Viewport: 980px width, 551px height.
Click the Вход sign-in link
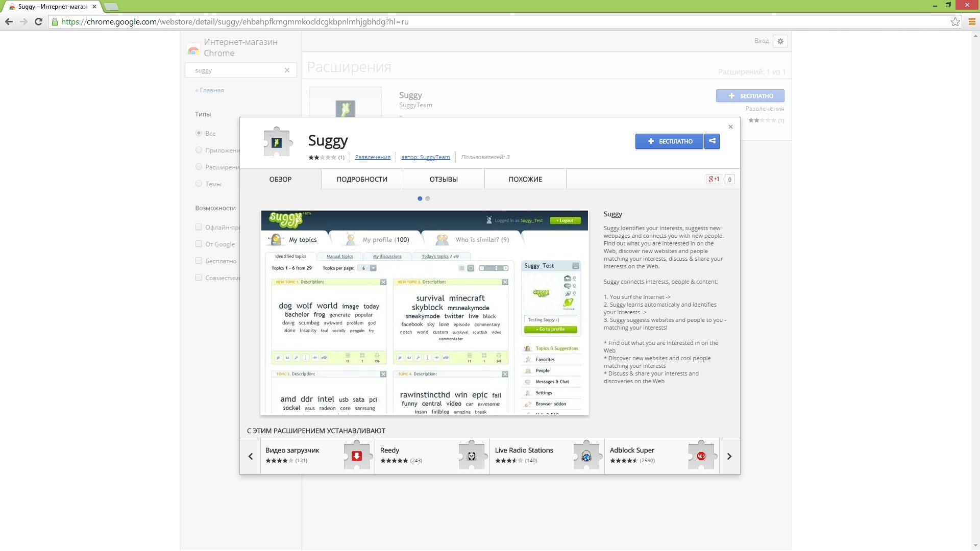point(762,41)
